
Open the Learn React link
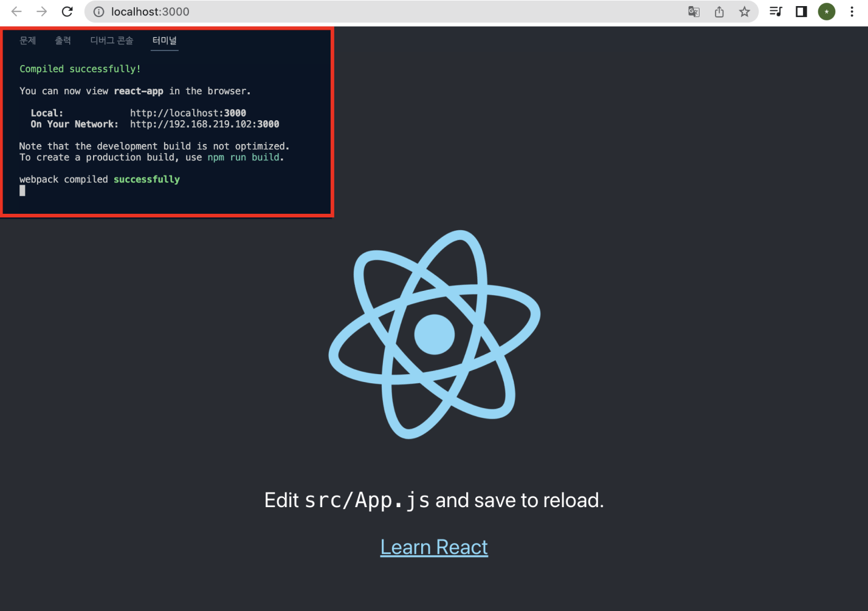(x=434, y=547)
